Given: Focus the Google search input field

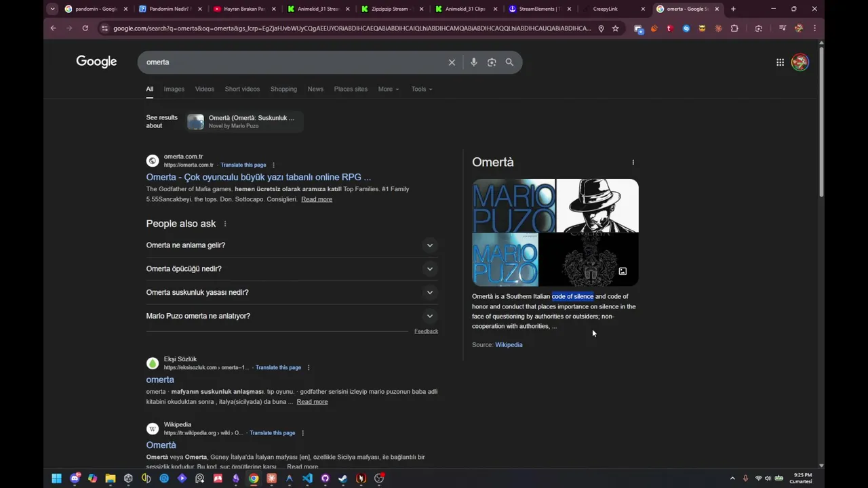Looking at the screenshot, I should (292, 62).
